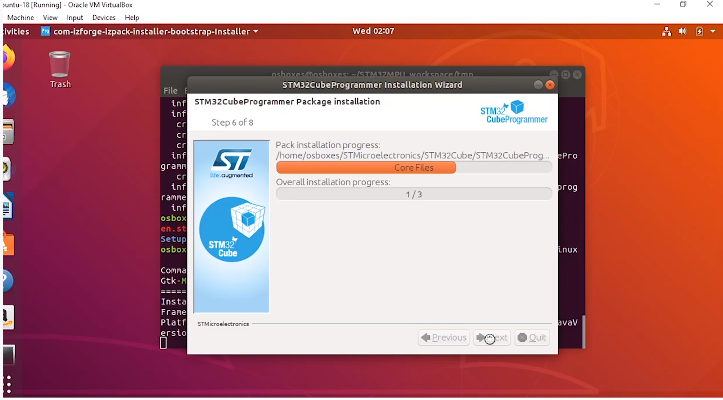Open the Trash icon on desktop
This screenshot has height=400, width=723.
(x=60, y=69)
